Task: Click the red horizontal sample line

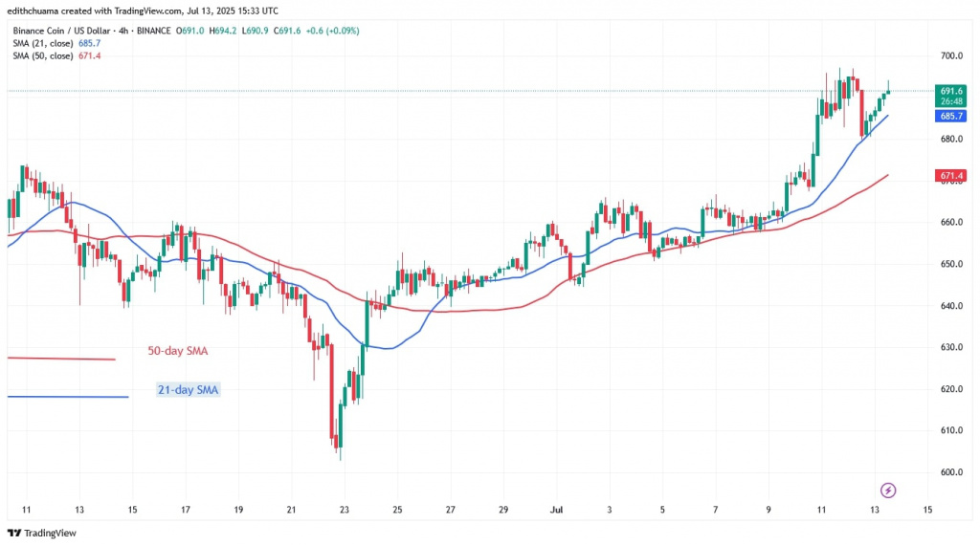Action: click(61, 359)
